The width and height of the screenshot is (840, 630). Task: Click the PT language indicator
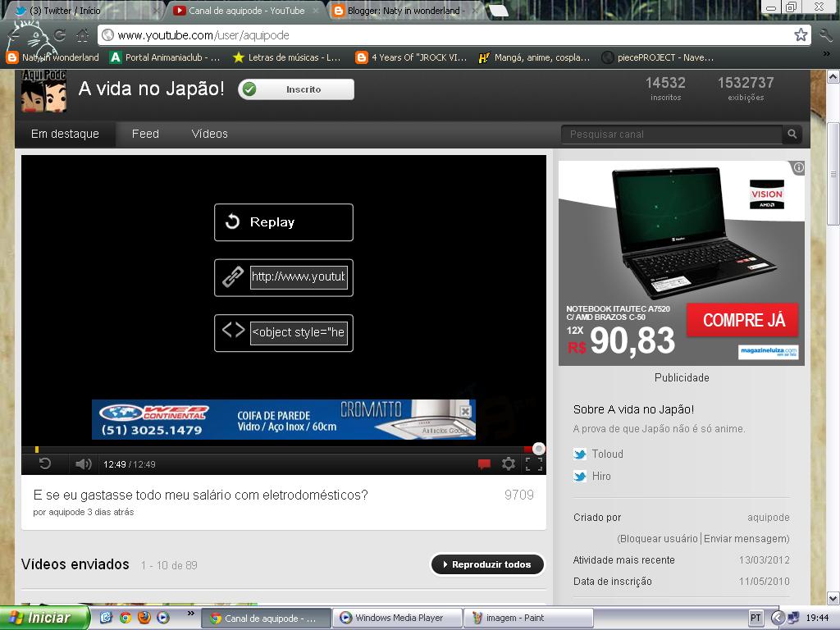pos(756,618)
